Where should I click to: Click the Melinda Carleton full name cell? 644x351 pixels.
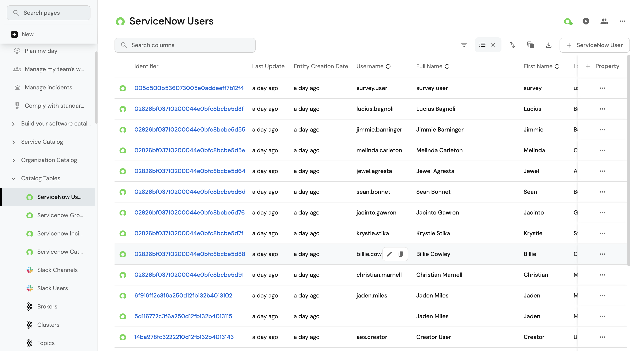(x=439, y=150)
